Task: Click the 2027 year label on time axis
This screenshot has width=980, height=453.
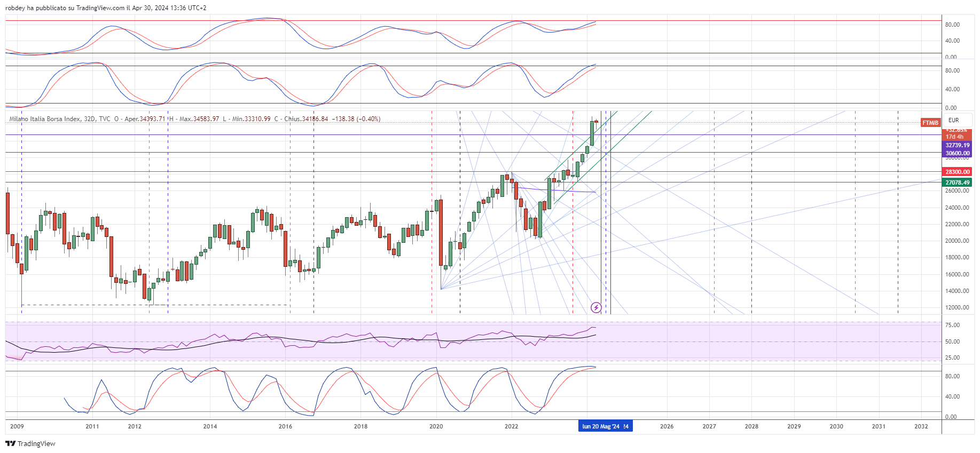Action: tap(709, 426)
